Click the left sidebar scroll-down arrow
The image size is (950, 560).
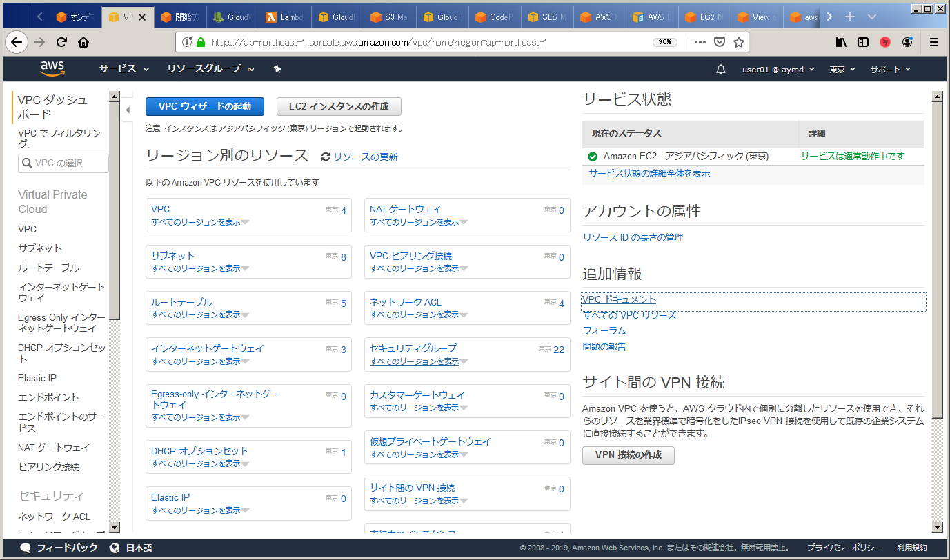pyautogui.click(x=114, y=528)
